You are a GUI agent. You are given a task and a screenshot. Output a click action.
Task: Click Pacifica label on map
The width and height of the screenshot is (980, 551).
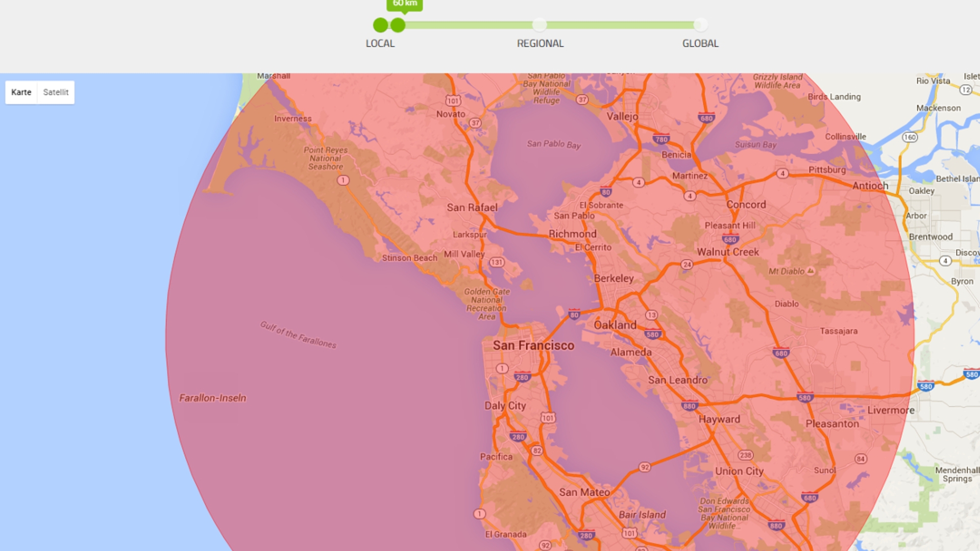pyautogui.click(x=496, y=457)
